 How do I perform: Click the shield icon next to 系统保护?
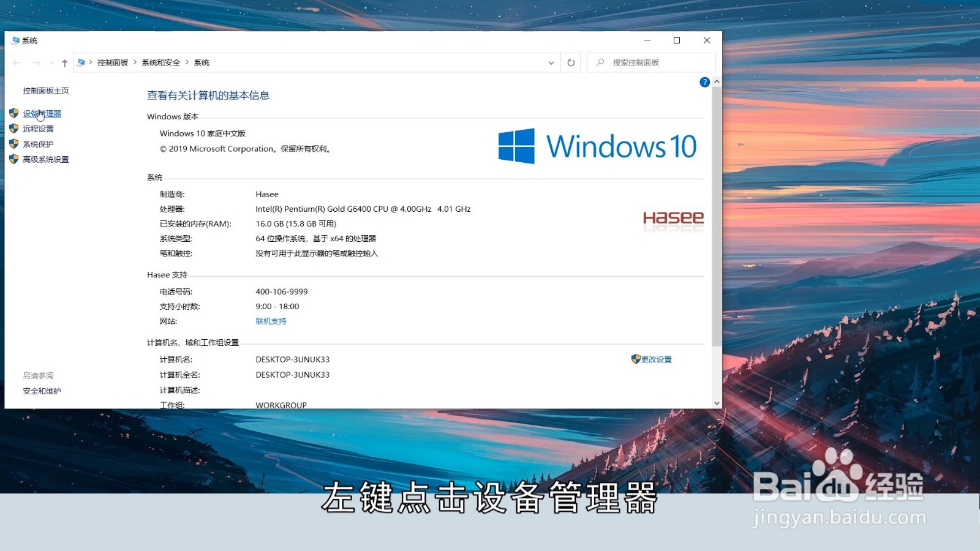[x=13, y=143]
